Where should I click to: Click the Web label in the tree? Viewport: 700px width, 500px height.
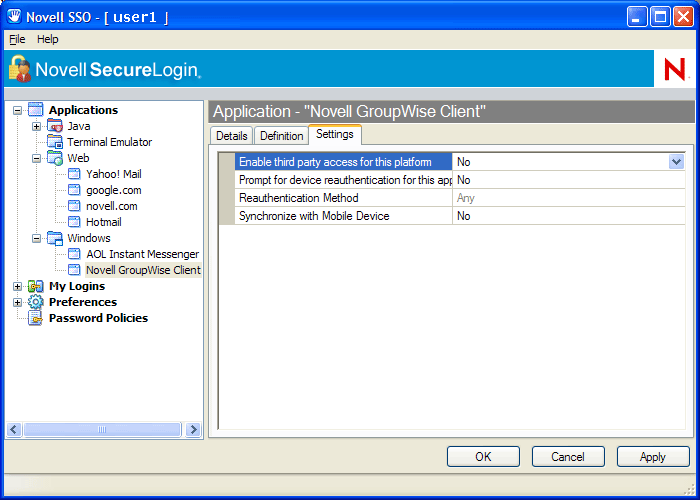pyautogui.click(x=78, y=158)
